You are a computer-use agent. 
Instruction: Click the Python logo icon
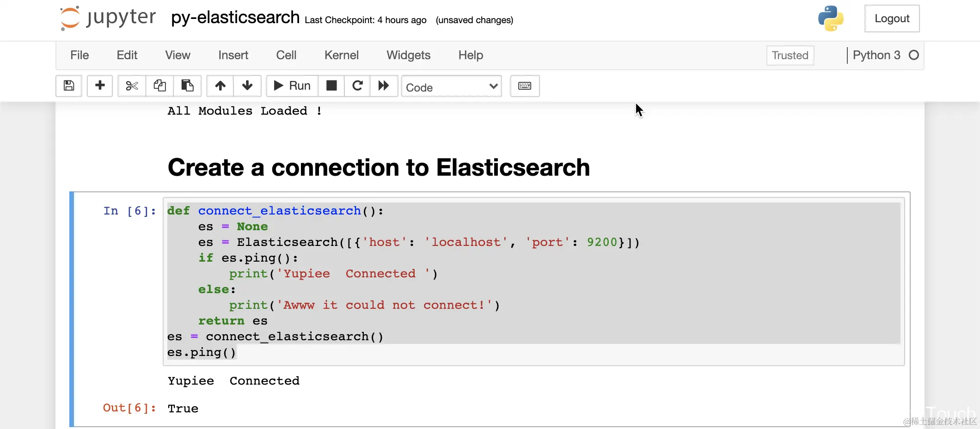point(831,18)
